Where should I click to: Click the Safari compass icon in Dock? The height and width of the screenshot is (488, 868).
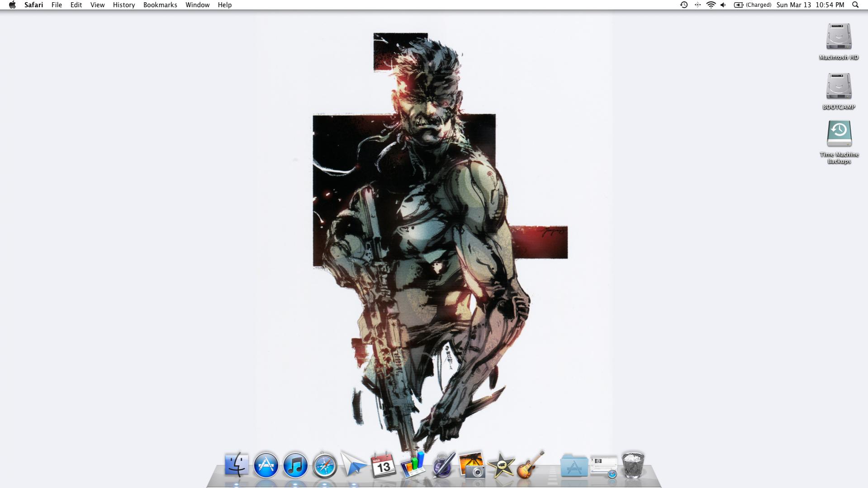325,465
